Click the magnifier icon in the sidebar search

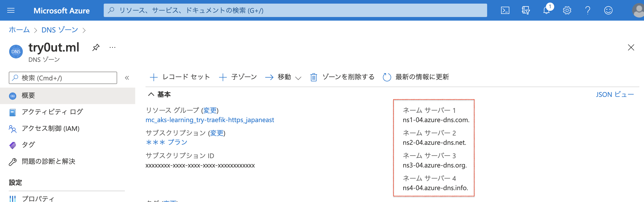pos(15,78)
